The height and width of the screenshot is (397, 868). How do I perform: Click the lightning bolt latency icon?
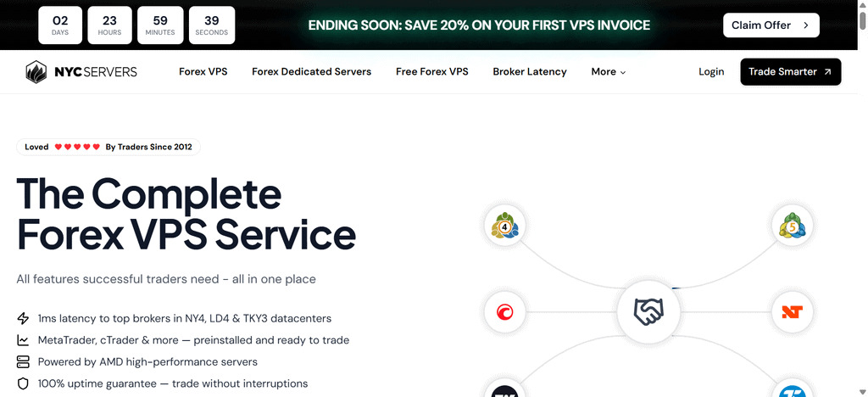point(23,318)
